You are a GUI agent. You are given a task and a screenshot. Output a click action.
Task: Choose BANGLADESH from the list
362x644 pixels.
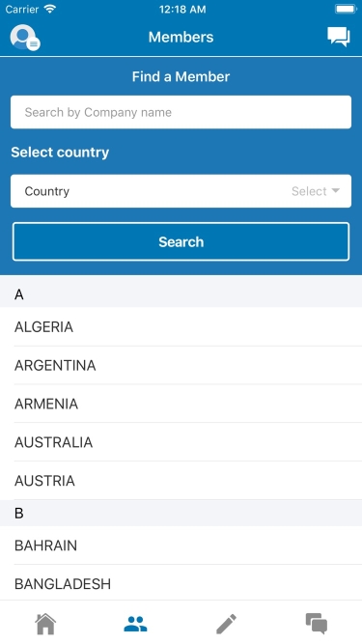tap(181, 583)
